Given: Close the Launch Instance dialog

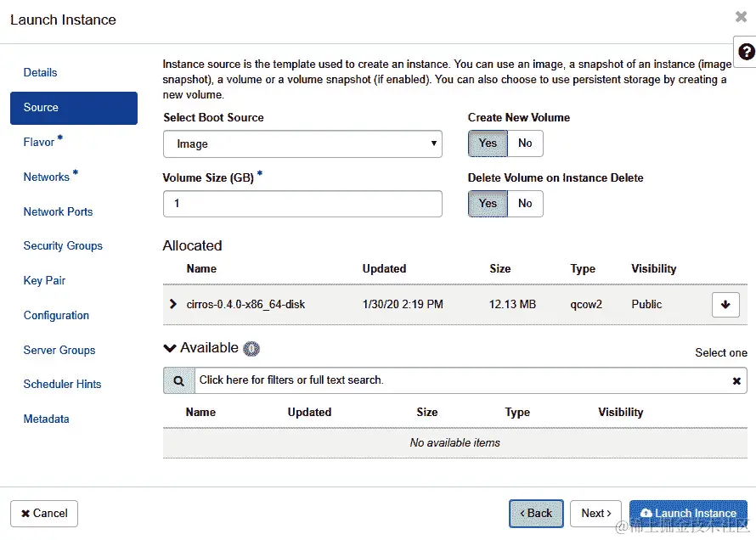Looking at the screenshot, I should 741,17.
